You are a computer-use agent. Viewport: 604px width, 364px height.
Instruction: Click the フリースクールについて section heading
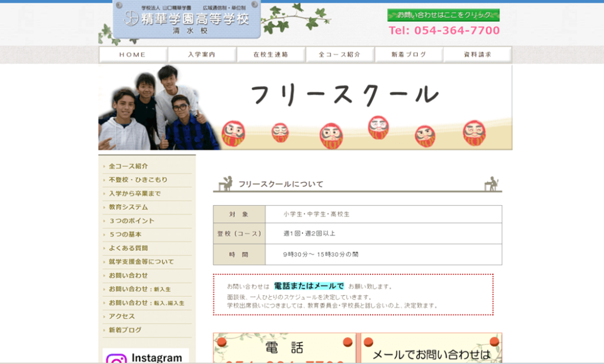(x=281, y=184)
